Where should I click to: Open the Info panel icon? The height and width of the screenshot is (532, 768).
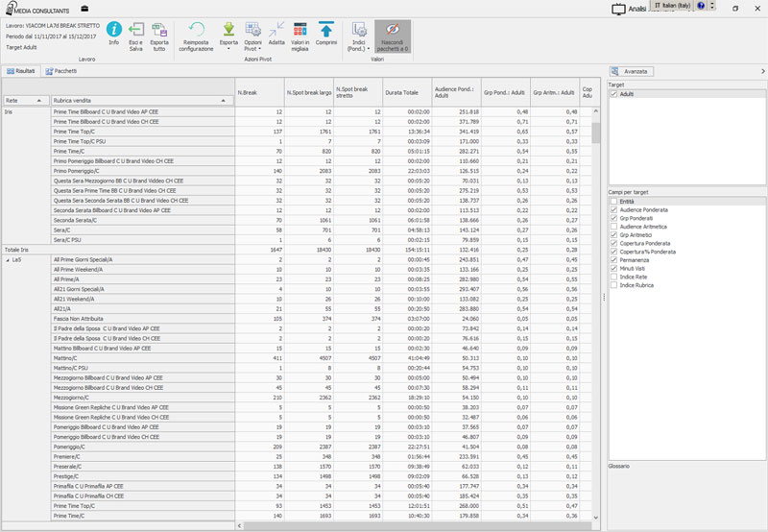(x=113, y=30)
